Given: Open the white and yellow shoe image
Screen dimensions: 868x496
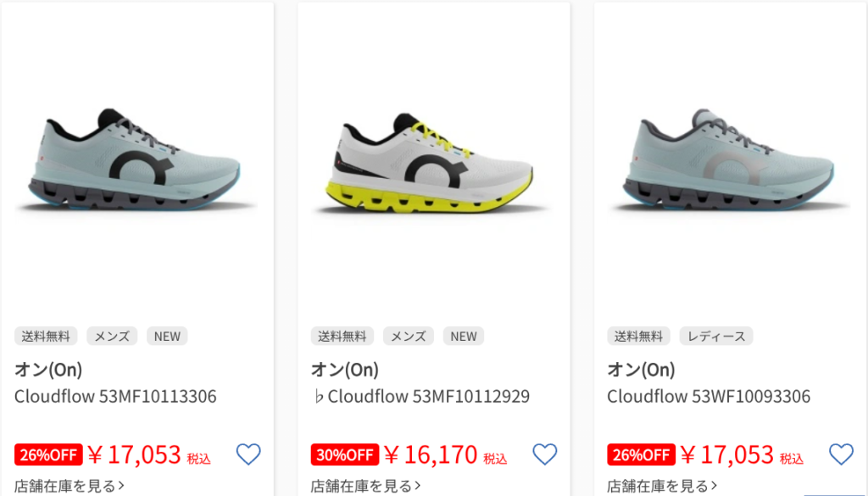Looking at the screenshot, I should [x=433, y=164].
